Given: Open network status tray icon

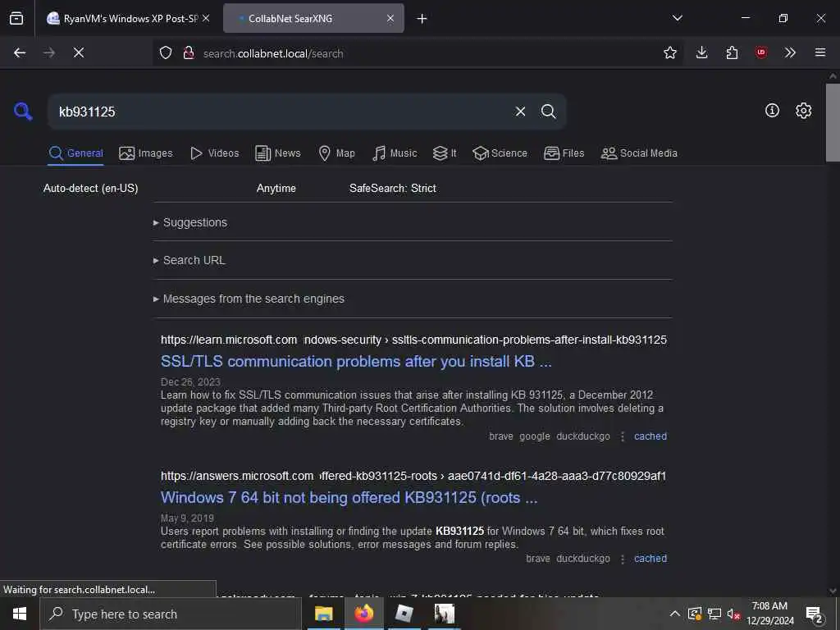Looking at the screenshot, I should 714,614.
